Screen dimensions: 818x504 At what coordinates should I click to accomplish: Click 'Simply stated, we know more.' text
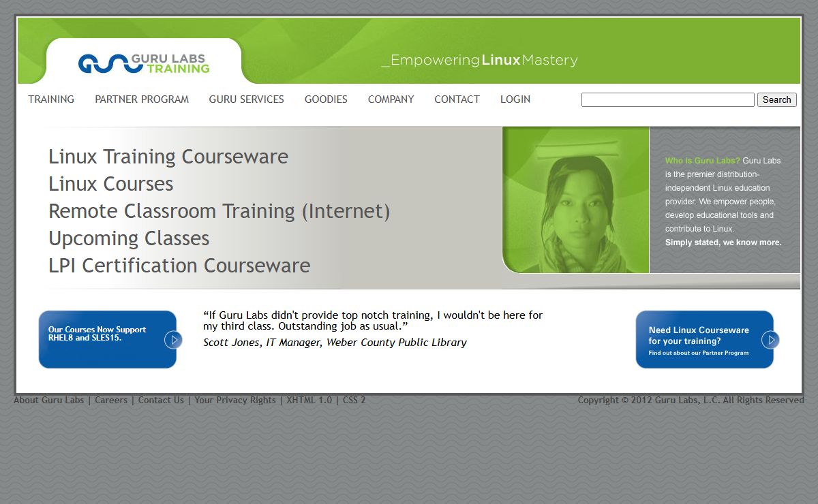click(723, 242)
